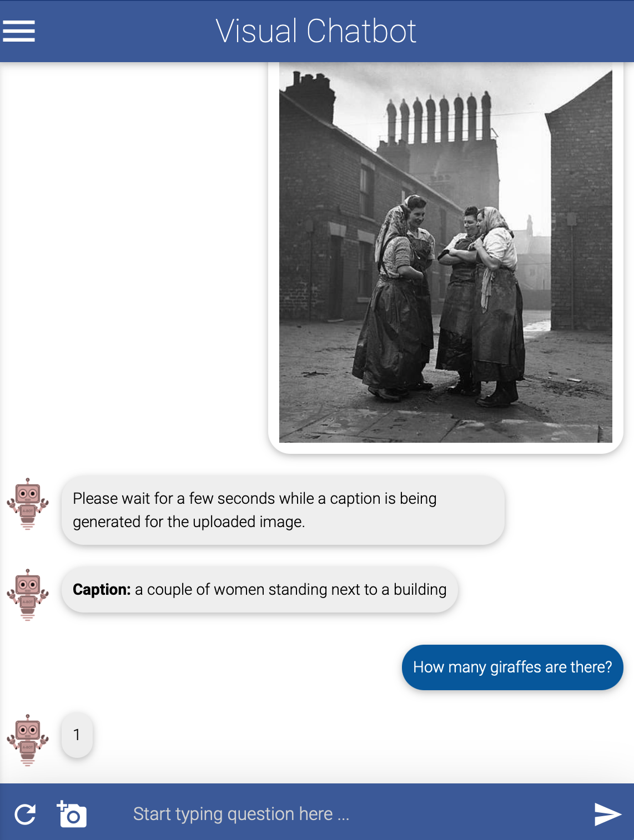The image size is (634, 840).
Task: Click the robot avatar beside the caption
Action: pyautogui.click(x=28, y=594)
